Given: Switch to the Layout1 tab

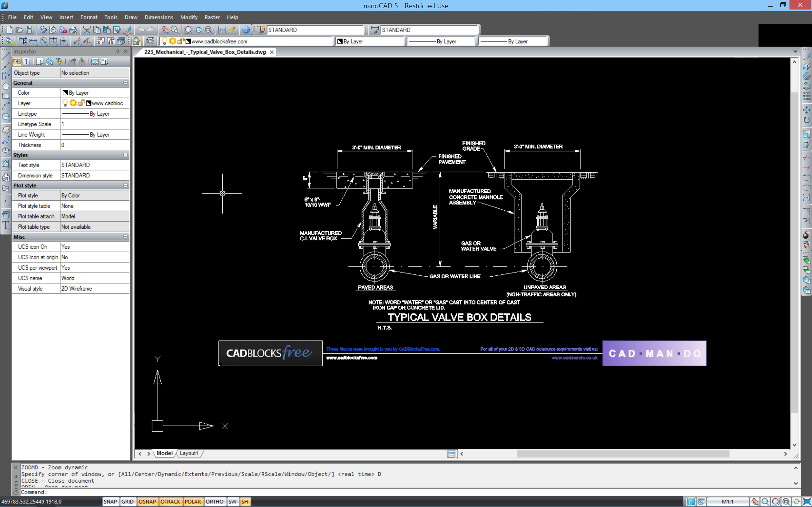Looking at the screenshot, I should [x=189, y=453].
